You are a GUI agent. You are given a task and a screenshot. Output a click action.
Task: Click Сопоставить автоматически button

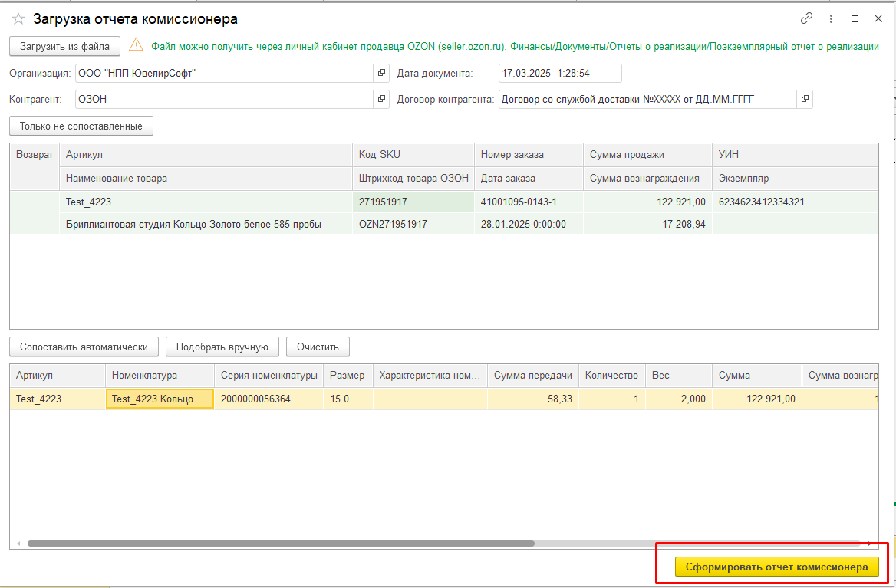[83, 347]
